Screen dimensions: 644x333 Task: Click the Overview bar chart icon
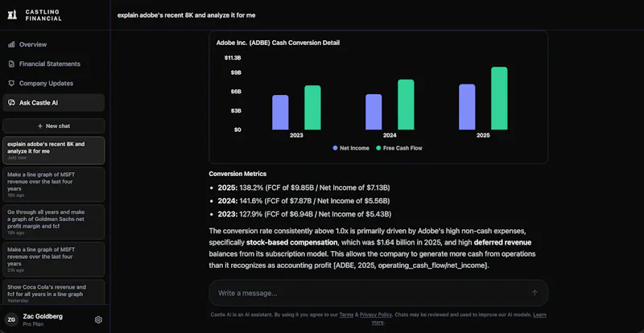pos(11,44)
